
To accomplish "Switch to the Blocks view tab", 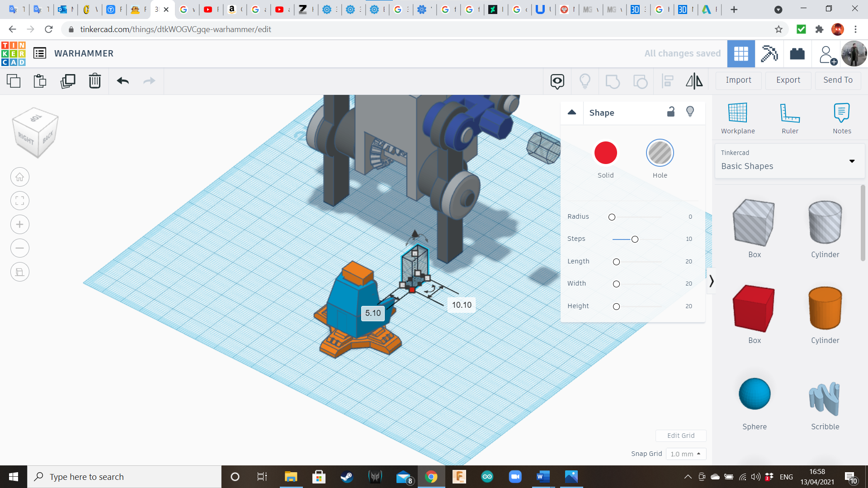I will click(x=769, y=54).
